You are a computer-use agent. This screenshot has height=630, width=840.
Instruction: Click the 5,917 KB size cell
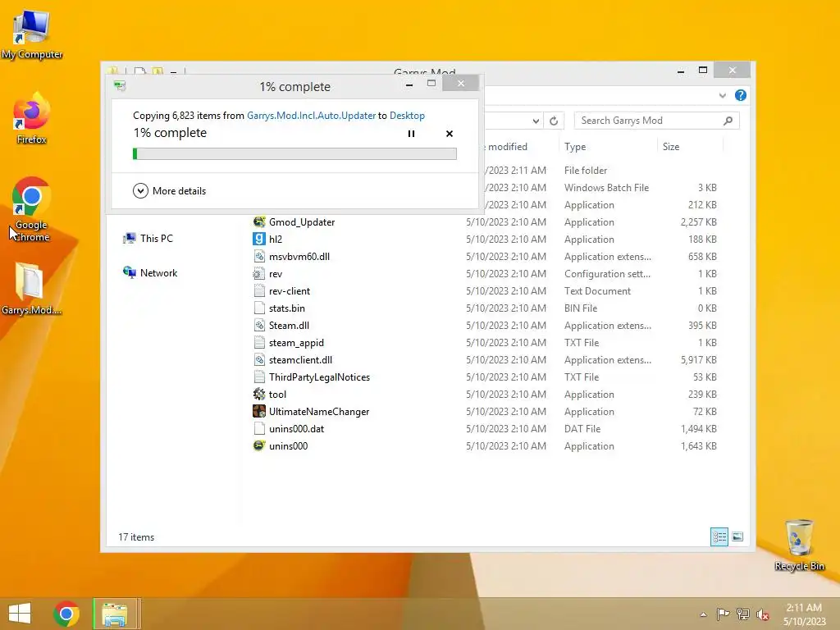(699, 360)
